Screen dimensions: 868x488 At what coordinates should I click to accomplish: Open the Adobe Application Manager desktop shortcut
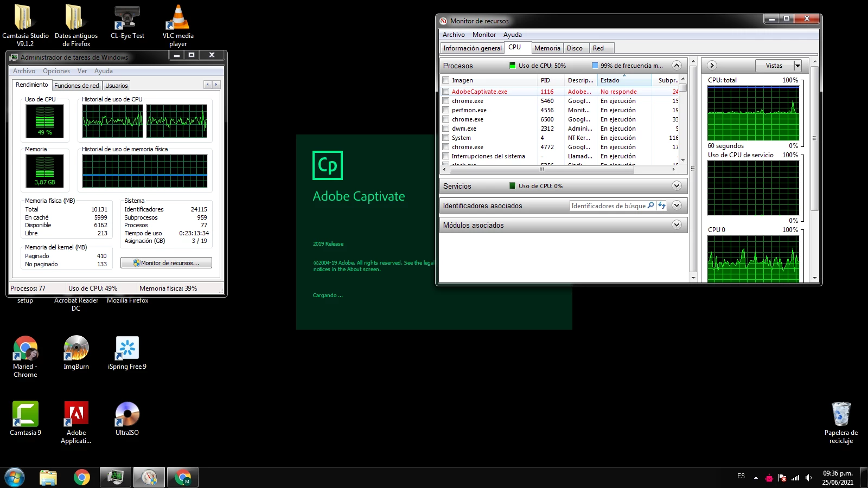(76, 423)
